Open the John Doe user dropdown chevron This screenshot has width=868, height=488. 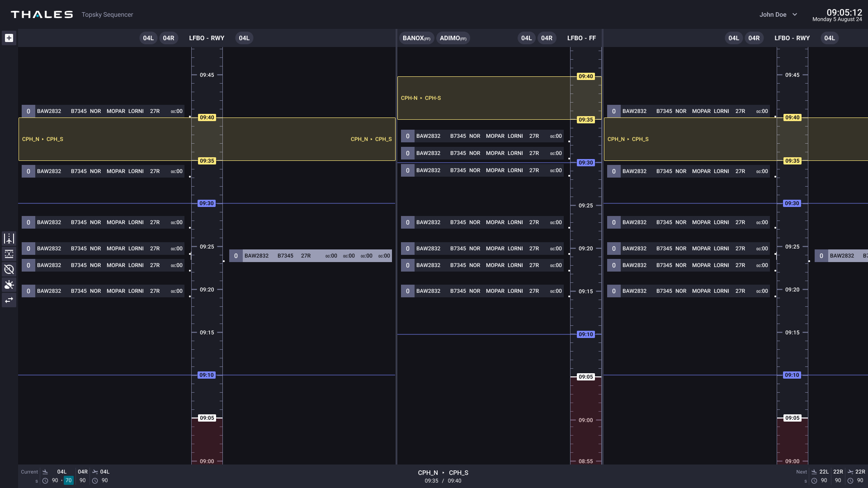795,14
